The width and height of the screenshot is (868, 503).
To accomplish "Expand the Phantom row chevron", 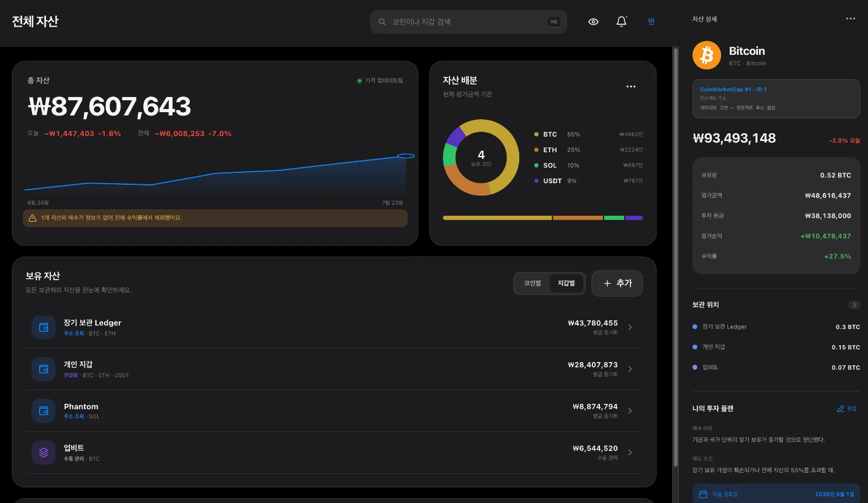I will coord(630,411).
